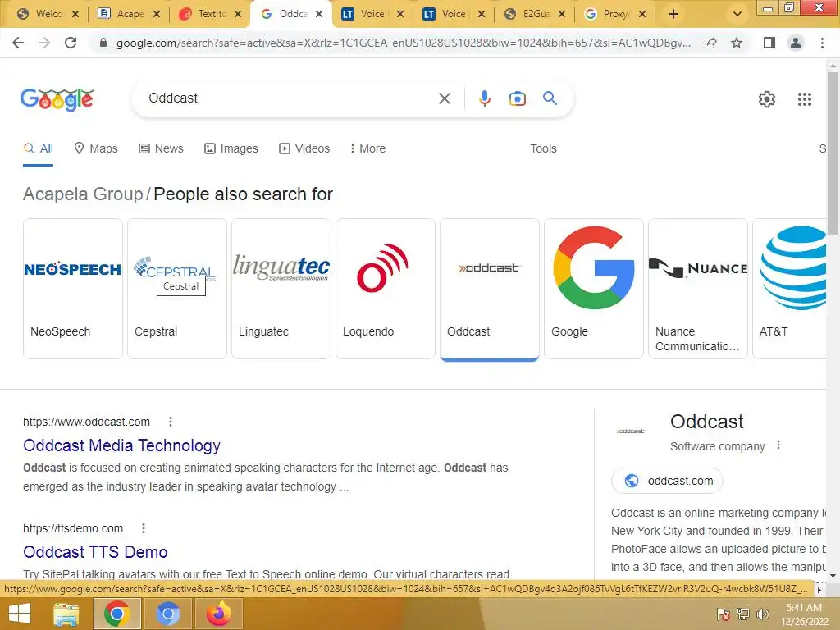The image size is (840, 630).
Task: Open search Tools options
Action: pyautogui.click(x=543, y=148)
